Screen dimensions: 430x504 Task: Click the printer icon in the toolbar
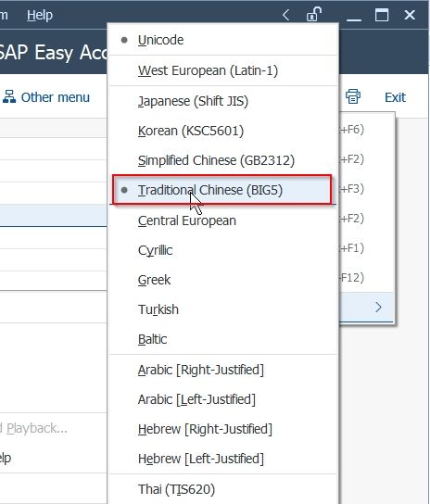(x=353, y=96)
